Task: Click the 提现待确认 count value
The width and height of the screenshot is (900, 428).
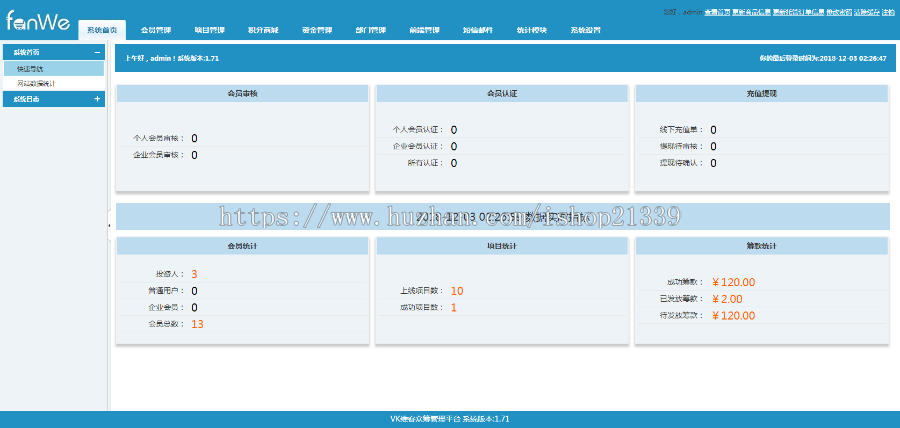Action: pos(713,164)
